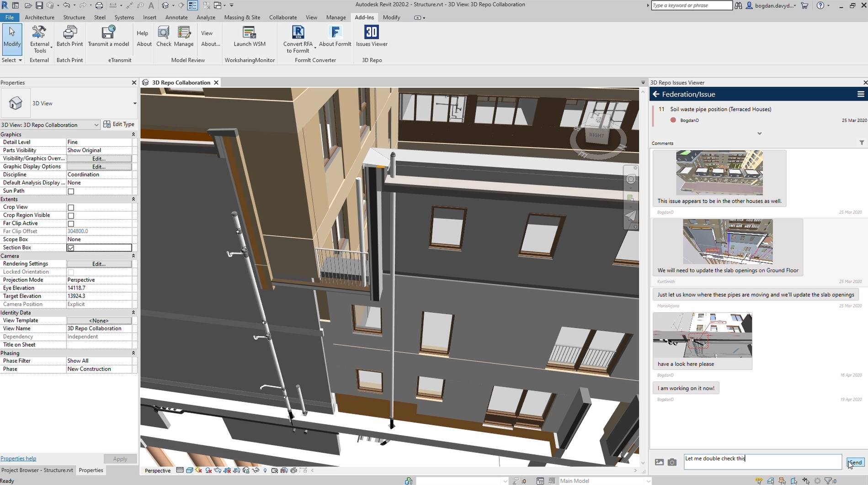Collapse the Graphics properties section
This screenshot has height=485, width=868.
pos(133,134)
